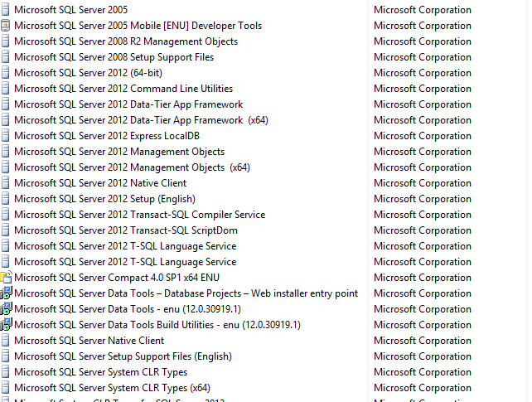The height and width of the screenshot is (402, 532).
Task: Click icon of Data Tools - enu (12.0.30919.1) entry
Action: 6,309
